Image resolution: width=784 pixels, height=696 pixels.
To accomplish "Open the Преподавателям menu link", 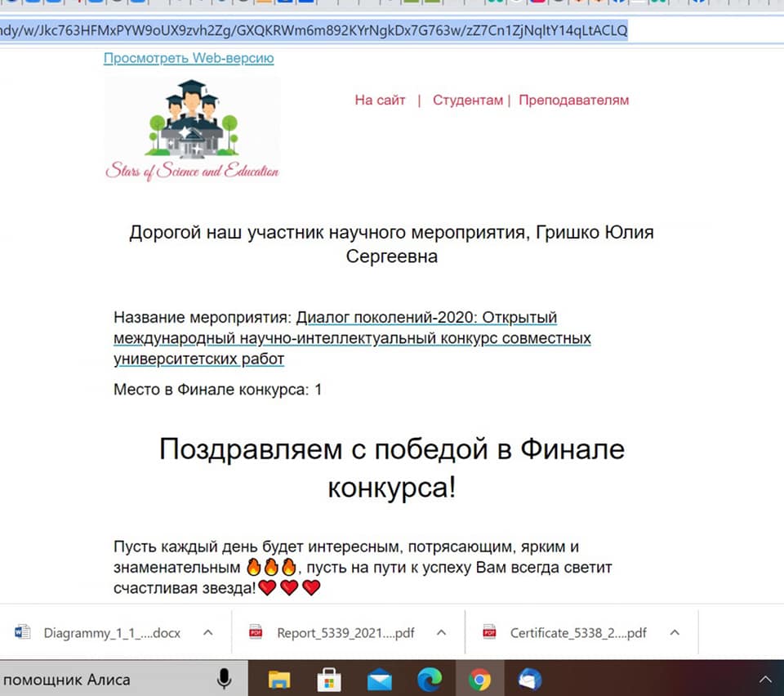I will 574,100.
